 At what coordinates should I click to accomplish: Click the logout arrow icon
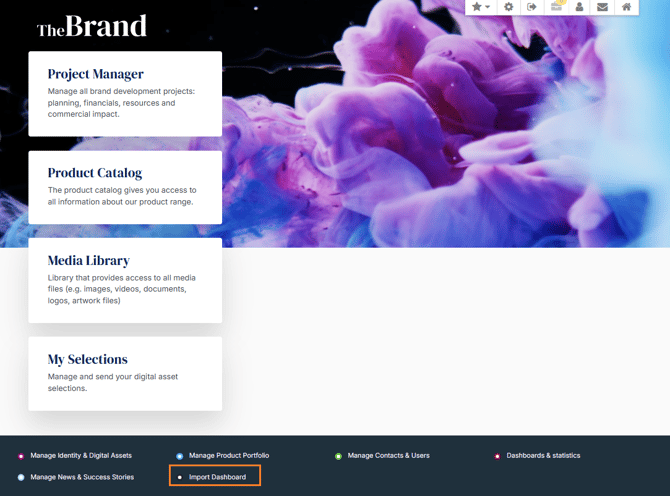[532, 7]
